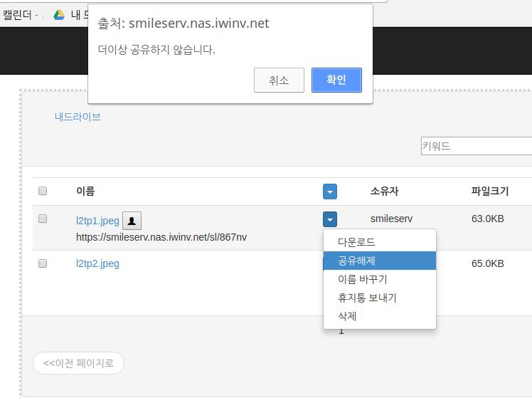Check the box for l2tp2.jpeg
Image resolution: width=532 pixels, height=398 pixels.
coord(43,263)
